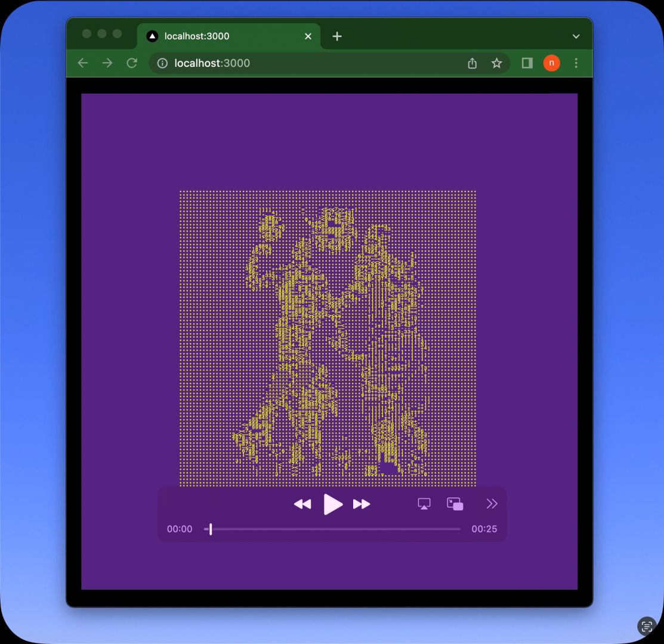This screenshot has width=664, height=644.
Task: Go back to previous page
Action: click(x=83, y=63)
